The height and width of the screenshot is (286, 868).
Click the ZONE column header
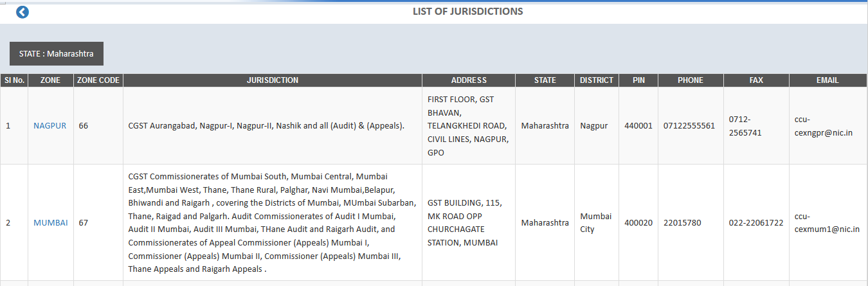click(50, 80)
